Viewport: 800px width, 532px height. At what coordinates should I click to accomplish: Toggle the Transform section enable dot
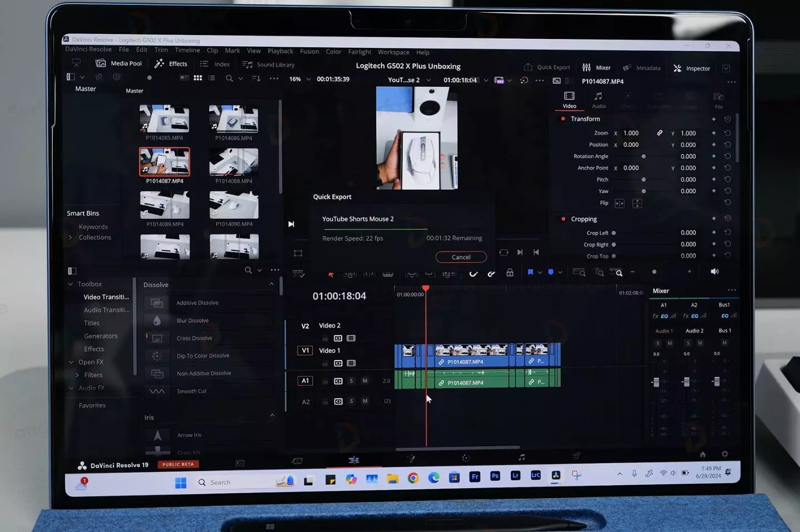click(563, 119)
